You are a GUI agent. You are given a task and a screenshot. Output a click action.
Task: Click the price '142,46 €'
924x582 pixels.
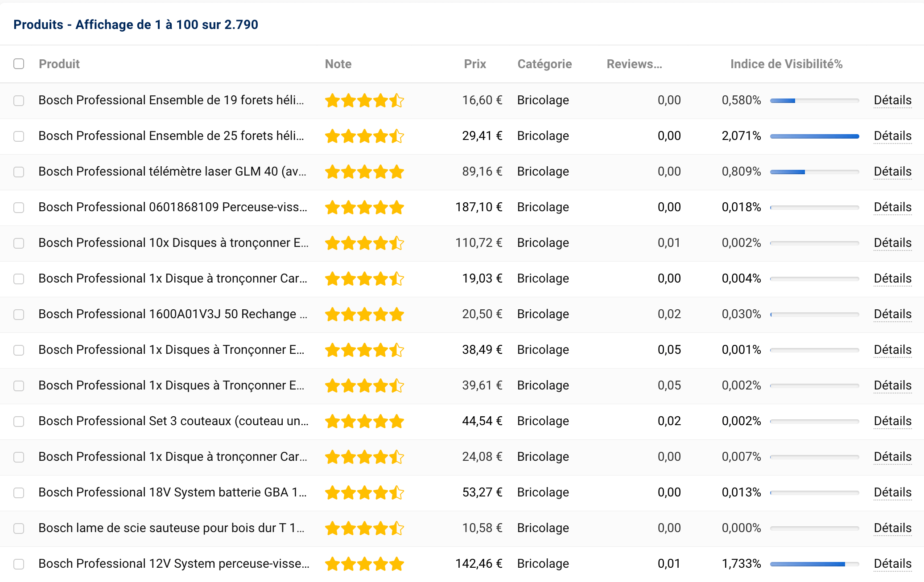click(479, 564)
